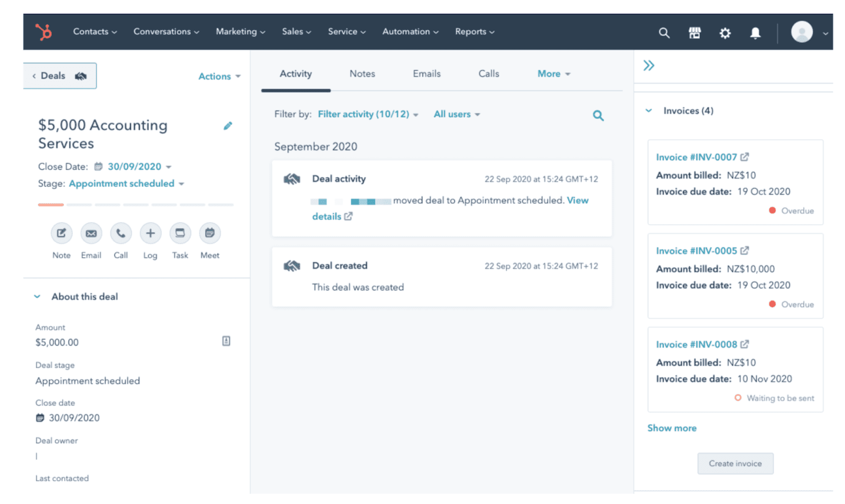The image size is (845, 504).
Task: Click the Create invoice button
Action: (x=735, y=463)
